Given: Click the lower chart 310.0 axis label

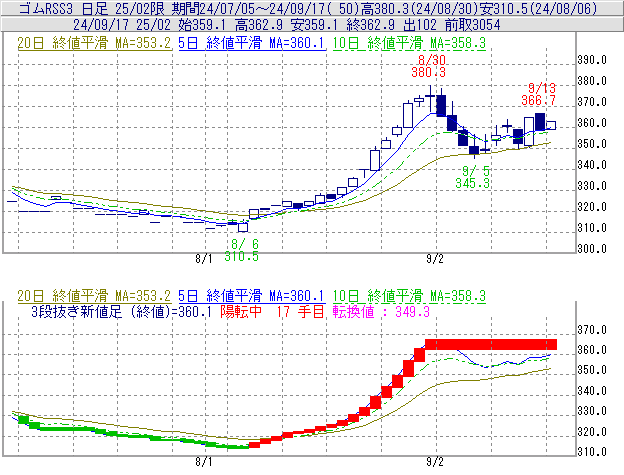Looking at the screenshot, I should pyautogui.click(x=592, y=452).
